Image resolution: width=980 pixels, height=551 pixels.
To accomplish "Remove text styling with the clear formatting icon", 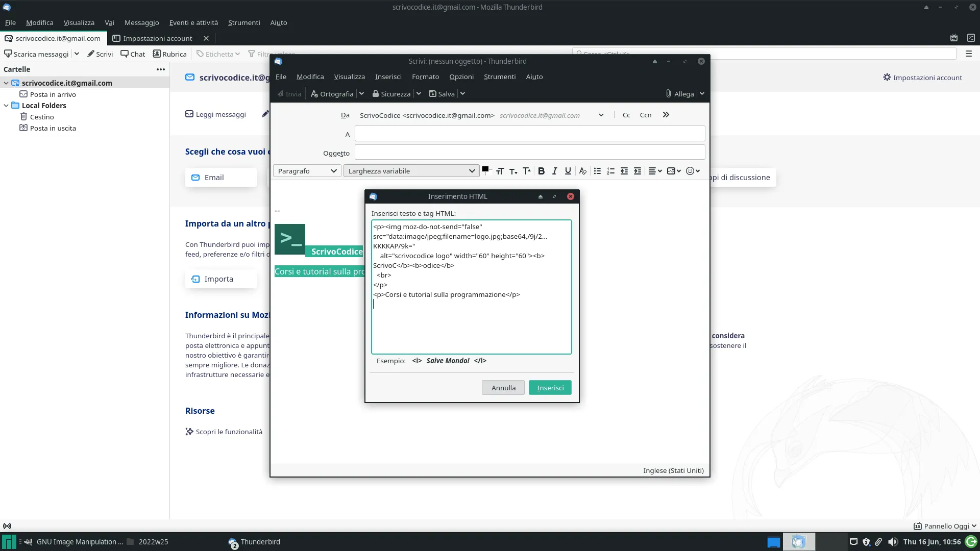I will pyautogui.click(x=583, y=171).
